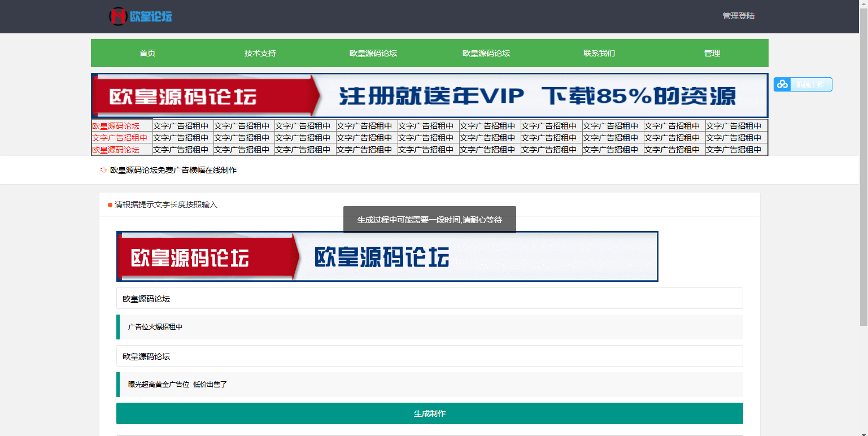This screenshot has height=436, width=868.
Task: Open the 技术支持 menu item
Action: (259, 53)
